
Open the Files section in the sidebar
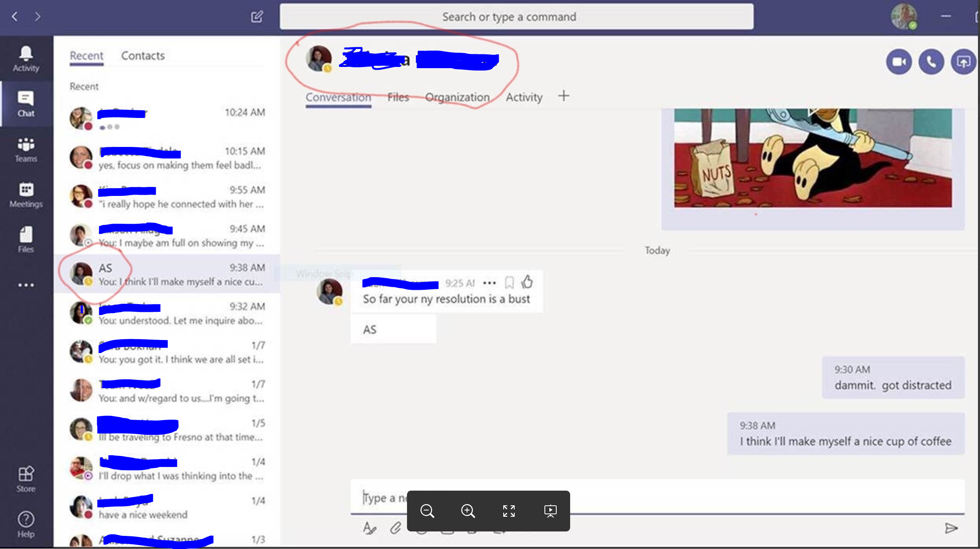[26, 240]
